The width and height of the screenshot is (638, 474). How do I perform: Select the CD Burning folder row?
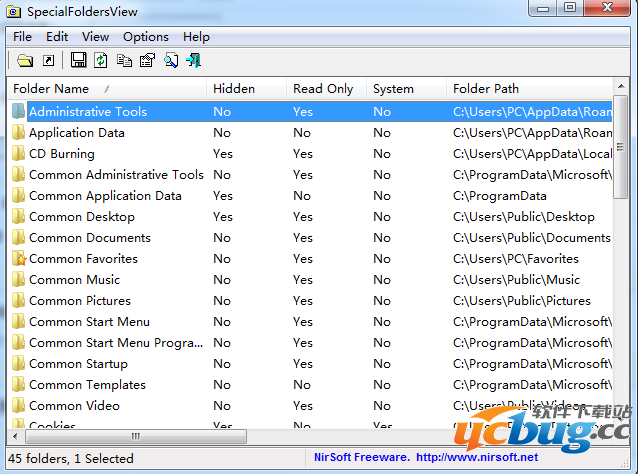pos(62,154)
